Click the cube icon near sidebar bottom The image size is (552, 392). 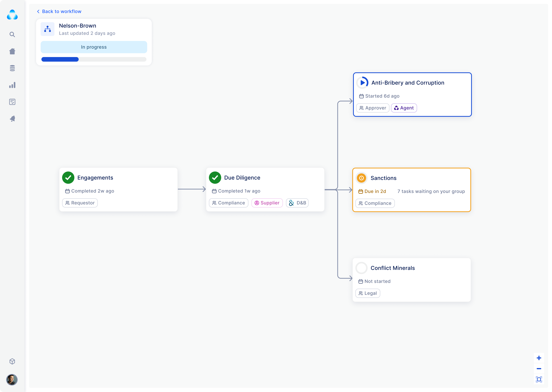pyautogui.click(x=12, y=361)
